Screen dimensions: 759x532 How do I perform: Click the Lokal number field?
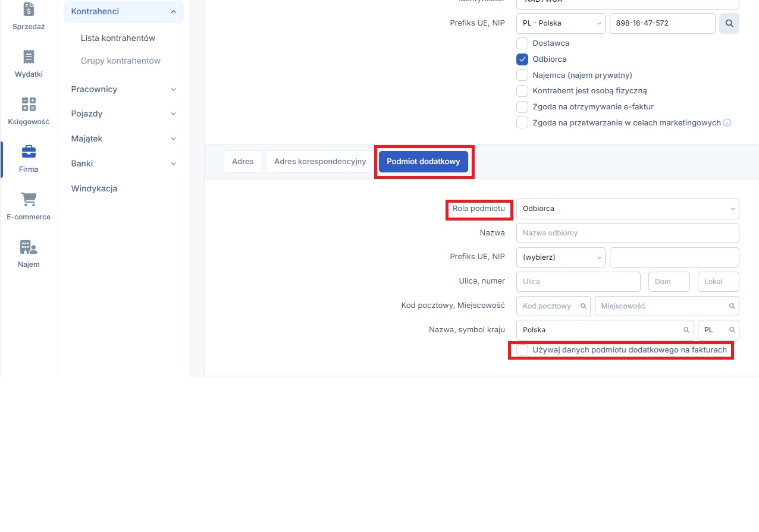coord(719,282)
